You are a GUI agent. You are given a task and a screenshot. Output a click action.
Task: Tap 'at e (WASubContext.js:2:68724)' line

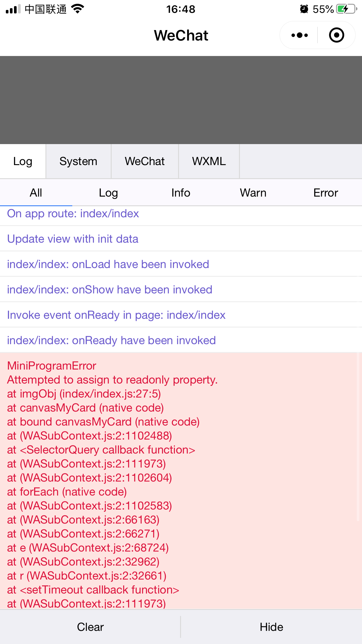coord(88,548)
